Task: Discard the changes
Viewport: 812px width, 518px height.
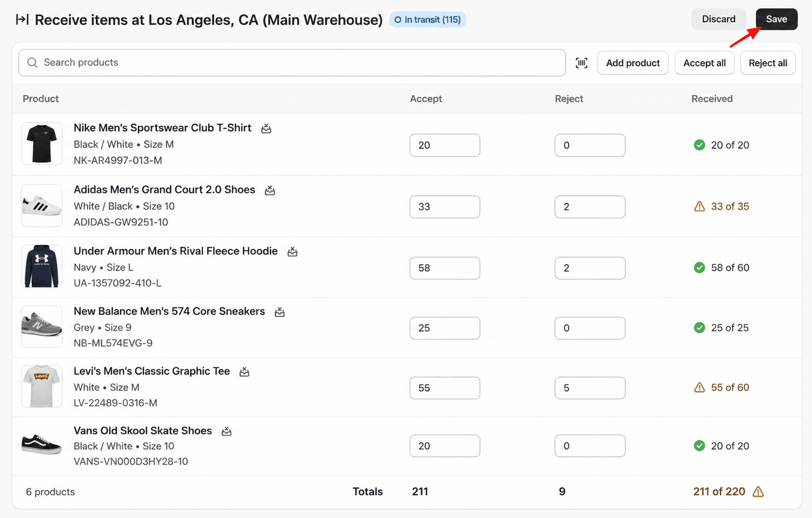Action: (718, 19)
